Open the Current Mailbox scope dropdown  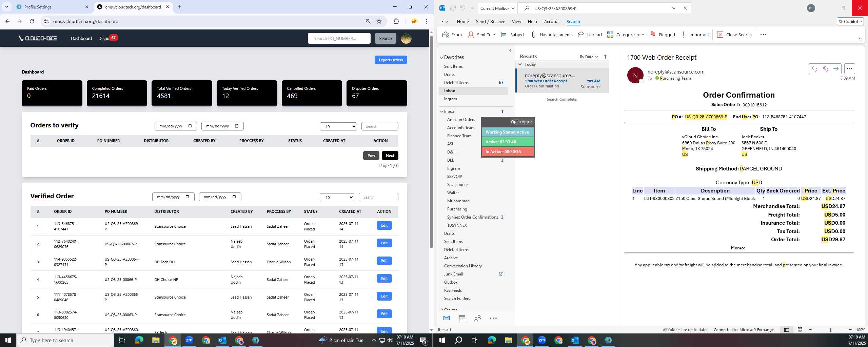tap(498, 8)
